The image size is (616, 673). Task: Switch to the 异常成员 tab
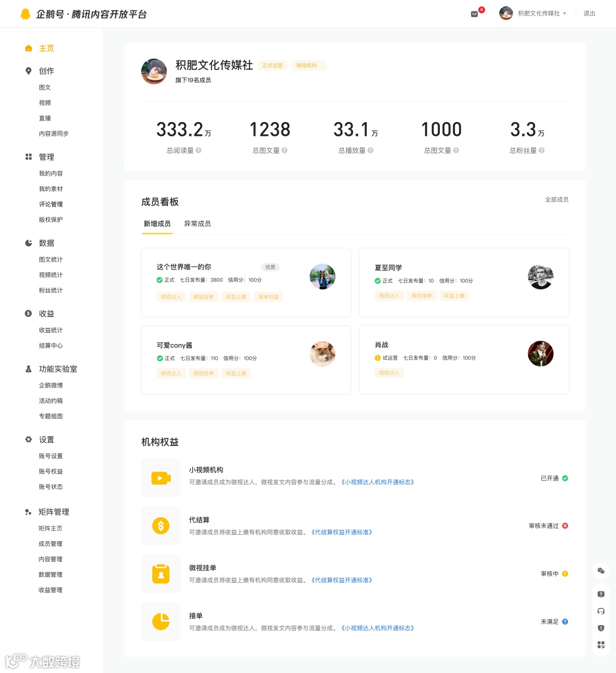tap(197, 224)
